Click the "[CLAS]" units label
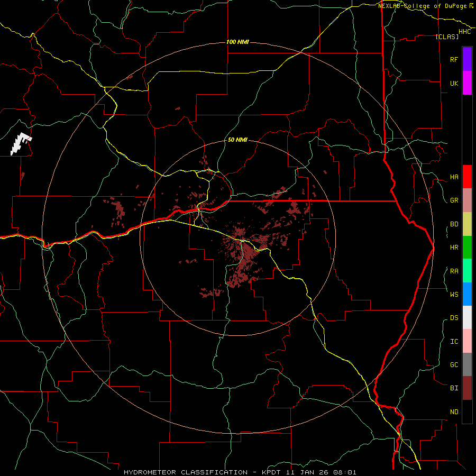The height and width of the screenshot is (476, 476). 447,36
